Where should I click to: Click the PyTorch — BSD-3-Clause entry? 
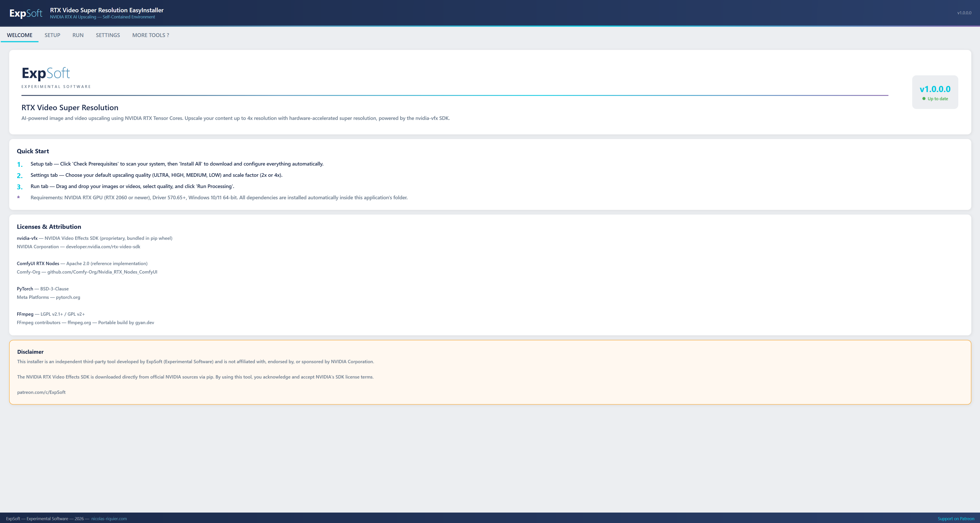click(x=43, y=289)
